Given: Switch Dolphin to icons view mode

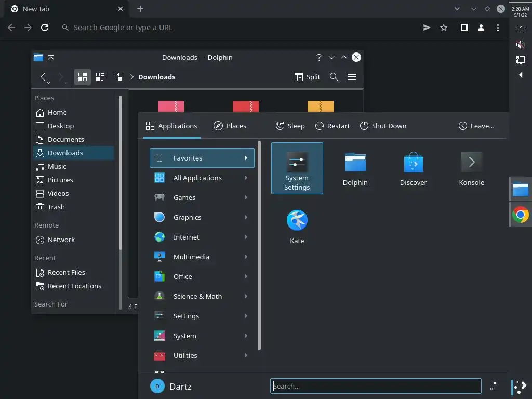Looking at the screenshot, I should pyautogui.click(x=83, y=77).
